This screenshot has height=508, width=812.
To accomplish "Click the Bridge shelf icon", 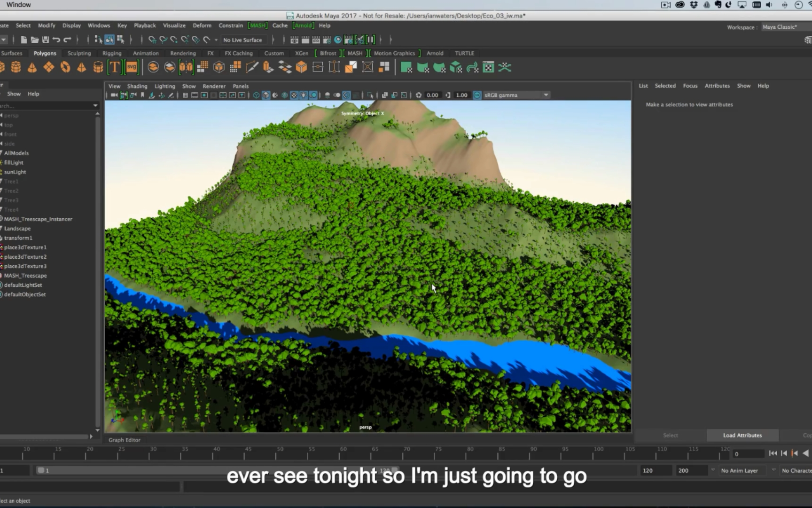I will click(285, 67).
